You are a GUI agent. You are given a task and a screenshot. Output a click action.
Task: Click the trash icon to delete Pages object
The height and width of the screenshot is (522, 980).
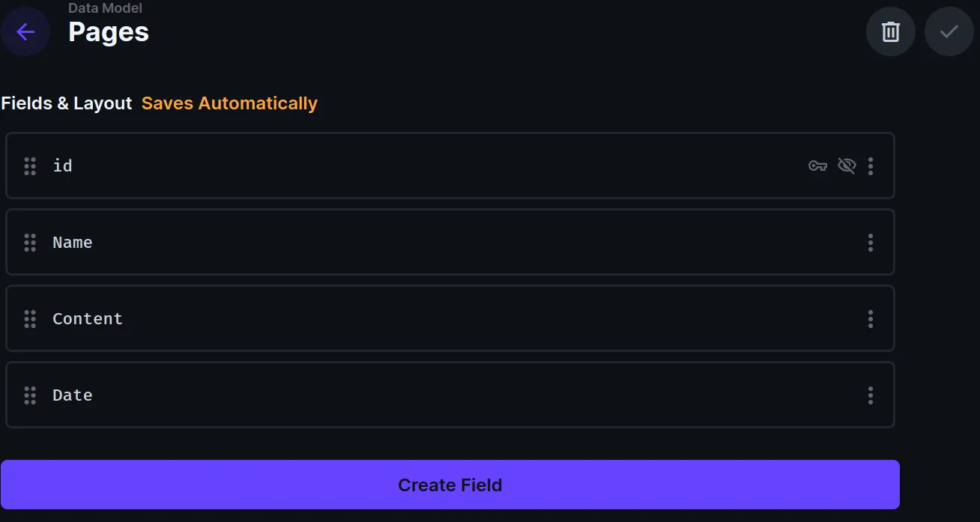tap(890, 31)
